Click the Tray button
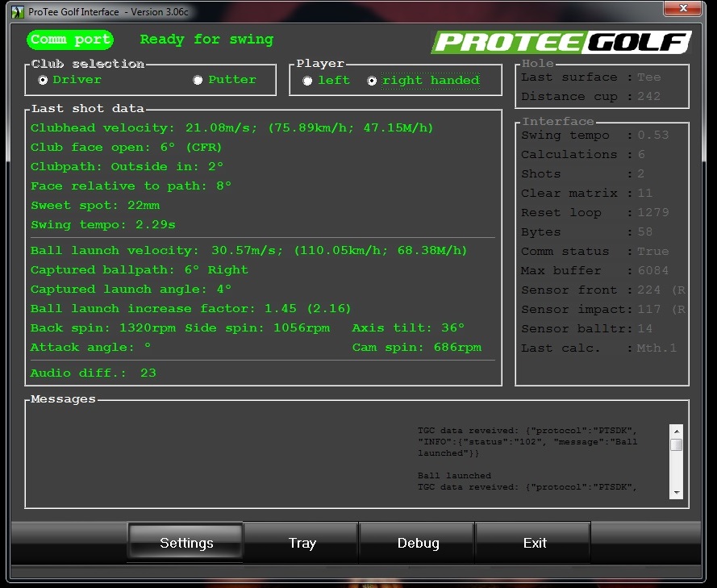Image resolution: width=717 pixels, height=588 pixels. [302, 543]
